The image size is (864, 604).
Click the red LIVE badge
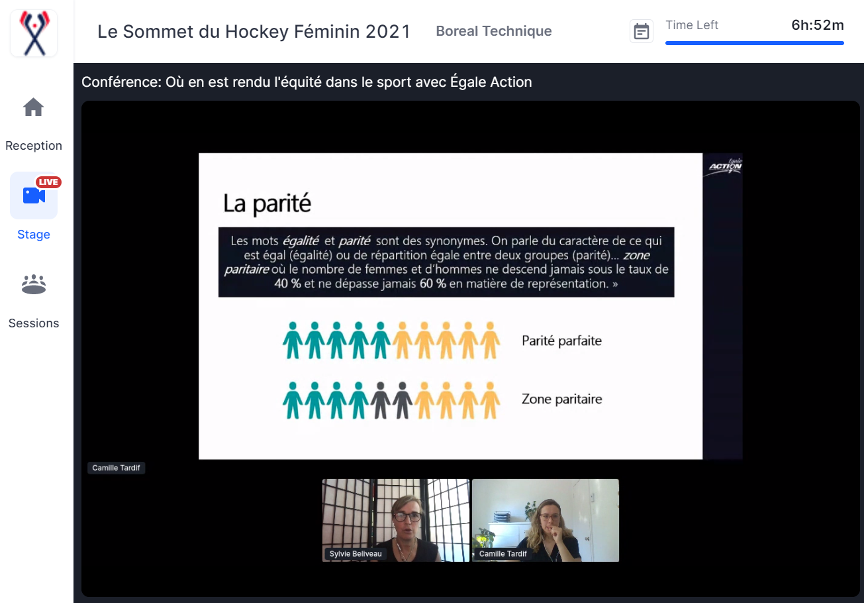(49, 182)
